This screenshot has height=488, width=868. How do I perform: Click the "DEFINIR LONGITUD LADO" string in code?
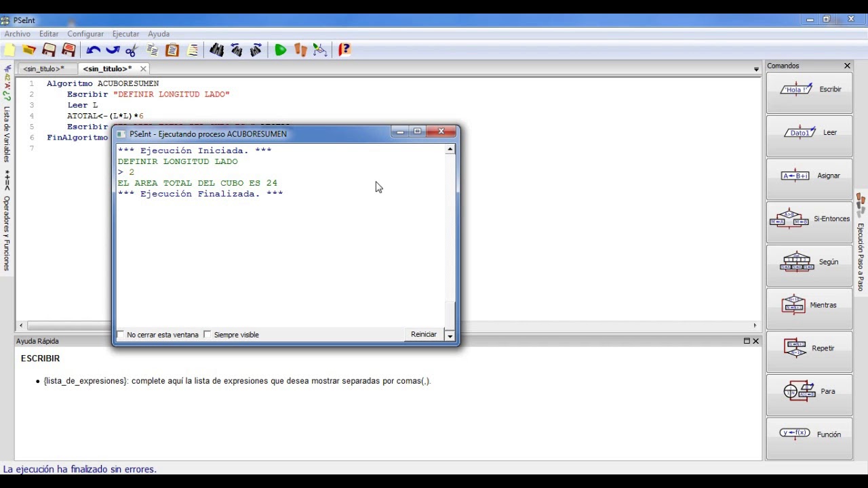tap(172, 94)
